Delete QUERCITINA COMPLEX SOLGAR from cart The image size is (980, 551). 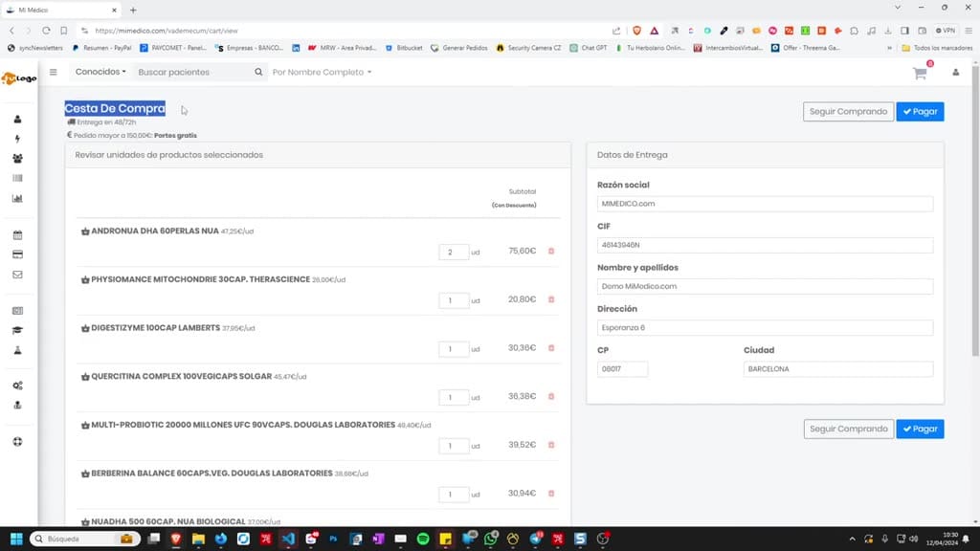tap(551, 396)
